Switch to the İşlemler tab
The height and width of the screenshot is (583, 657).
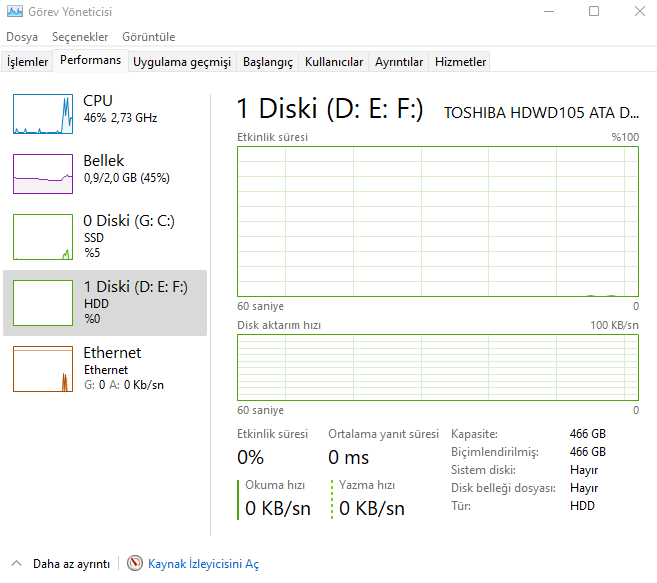(28, 62)
